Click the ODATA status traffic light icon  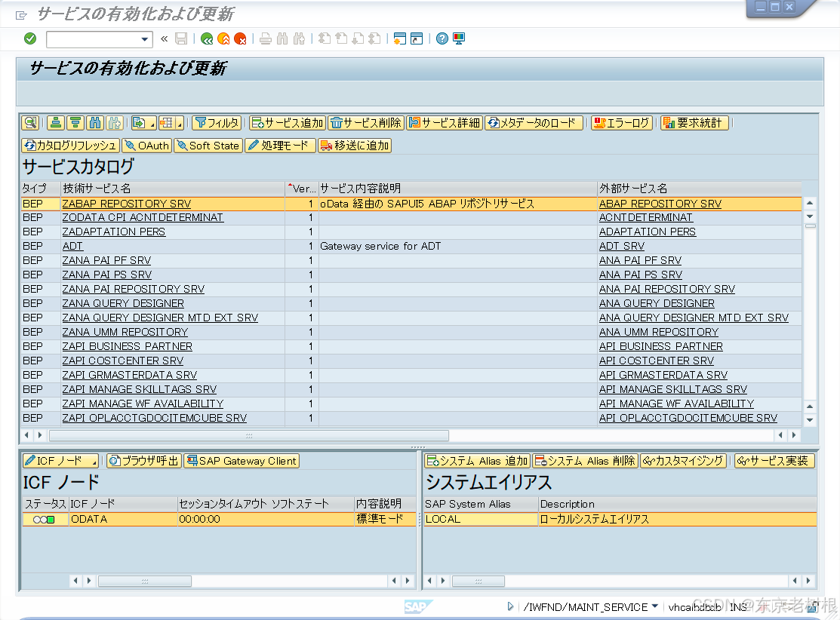click(44, 520)
